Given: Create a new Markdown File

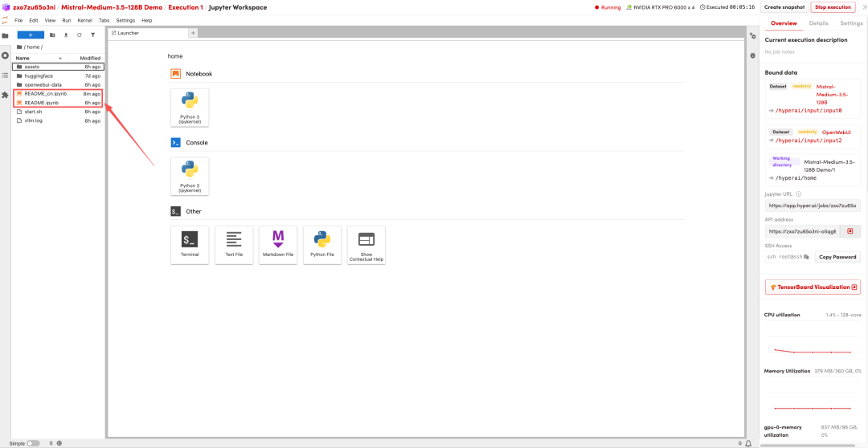Looking at the screenshot, I should point(278,244).
